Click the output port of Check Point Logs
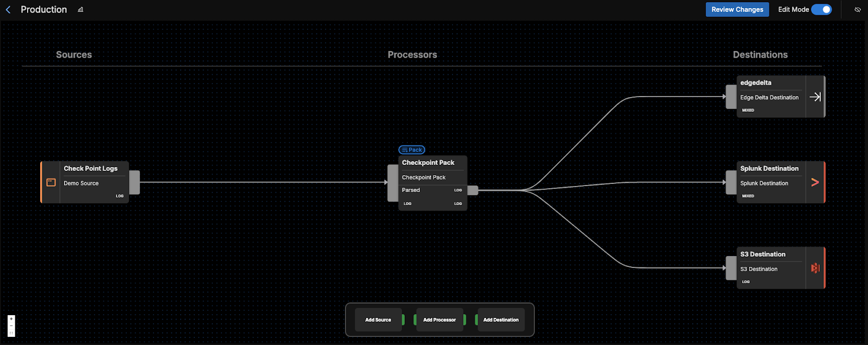Image resolution: width=868 pixels, height=345 pixels. [135, 182]
